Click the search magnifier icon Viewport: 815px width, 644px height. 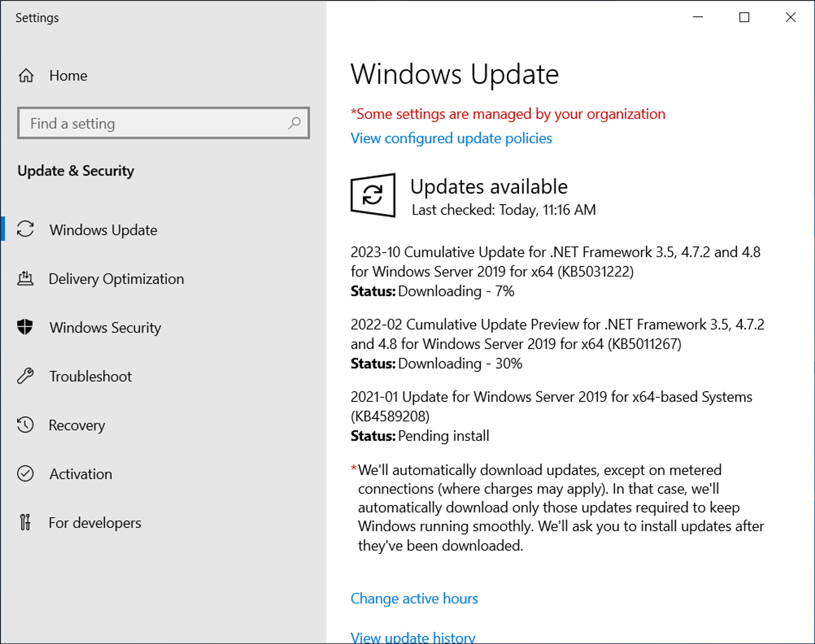(294, 123)
